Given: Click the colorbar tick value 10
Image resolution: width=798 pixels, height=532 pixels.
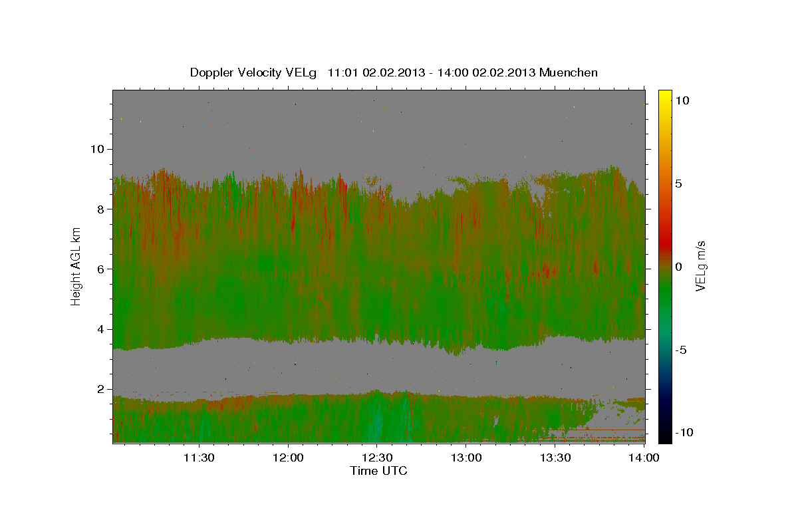Looking at the screenshot, I should pyautogui.click(x=682, y=100).
